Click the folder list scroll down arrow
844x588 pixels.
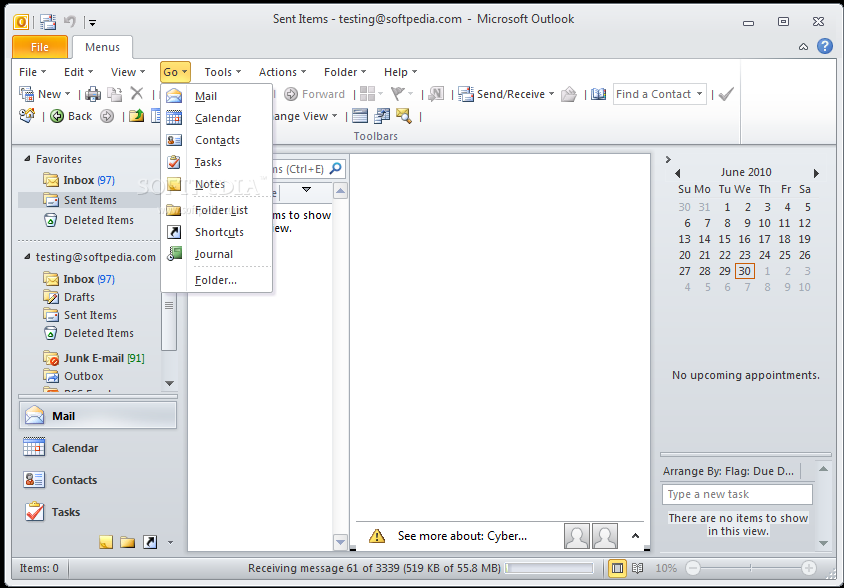pos(169,383)
